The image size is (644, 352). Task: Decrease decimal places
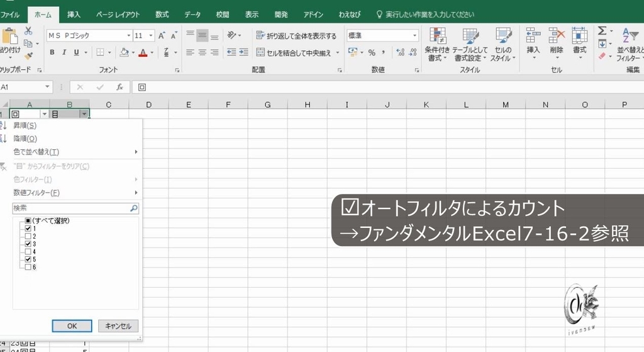(x=413, y=52)
